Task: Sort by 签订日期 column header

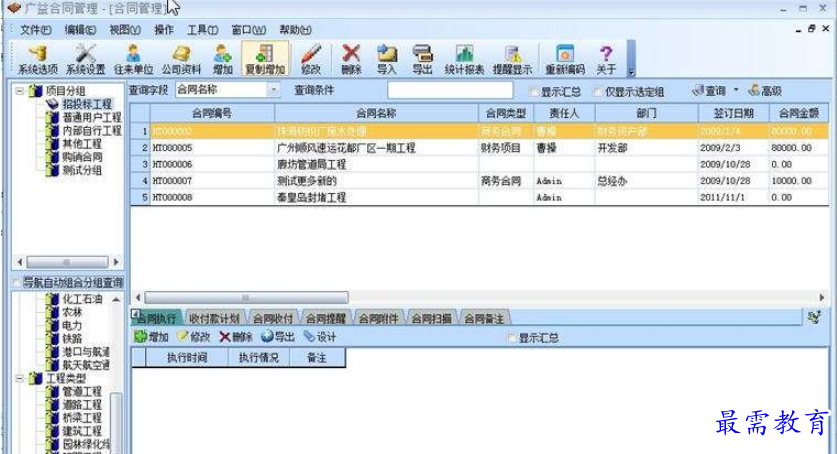Action: pyautogui.click(x=733, y=113)
